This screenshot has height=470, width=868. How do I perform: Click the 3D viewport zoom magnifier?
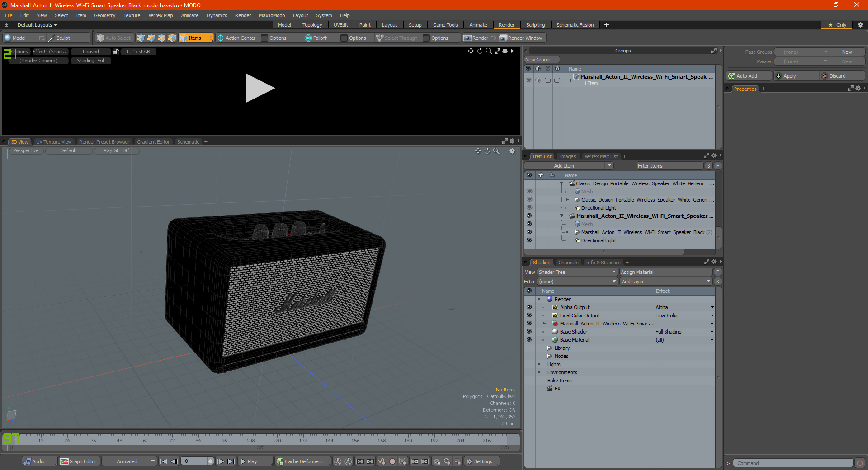point(496,151)
